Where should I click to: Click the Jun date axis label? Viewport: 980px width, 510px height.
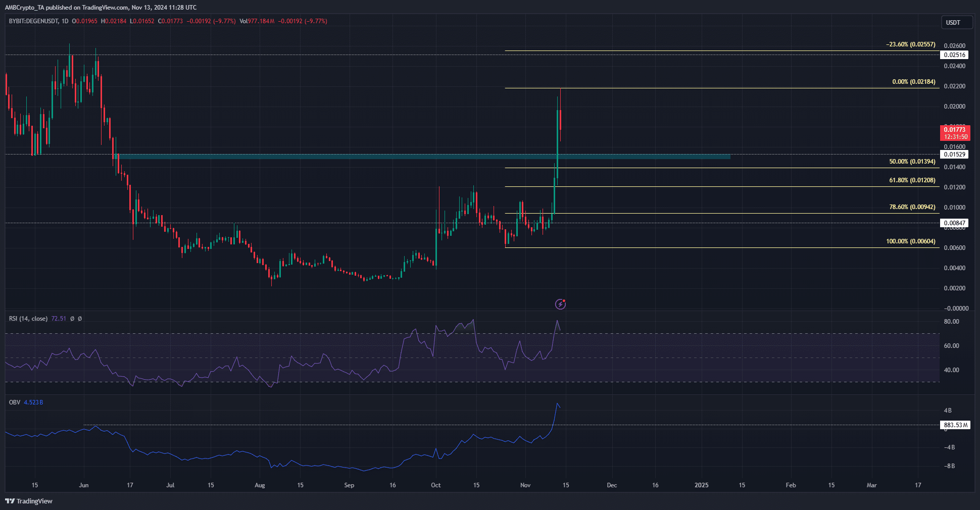click(84, 485)
